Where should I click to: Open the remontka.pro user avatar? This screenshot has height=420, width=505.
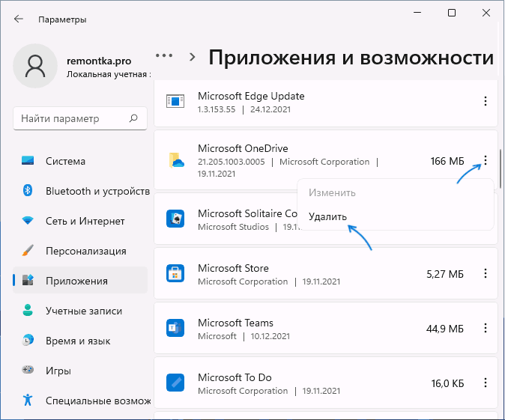(x=35, y=66)
